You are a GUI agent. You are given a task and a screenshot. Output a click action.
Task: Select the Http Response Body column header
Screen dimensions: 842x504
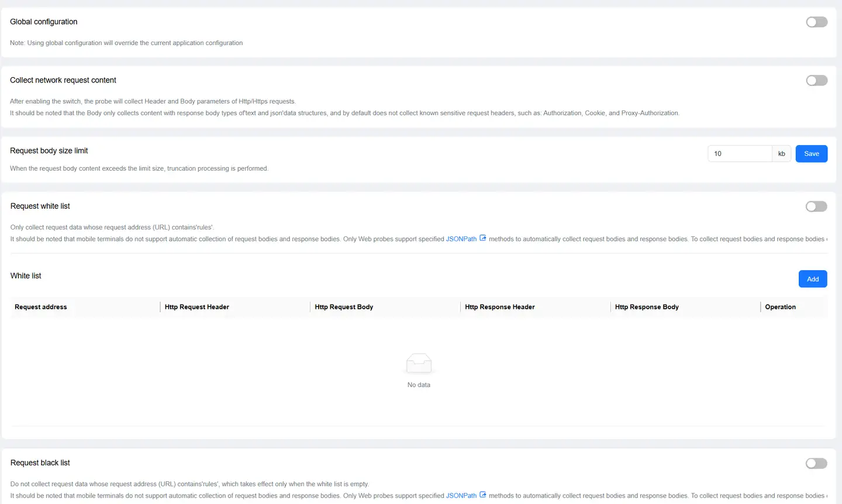click(647, 307)
